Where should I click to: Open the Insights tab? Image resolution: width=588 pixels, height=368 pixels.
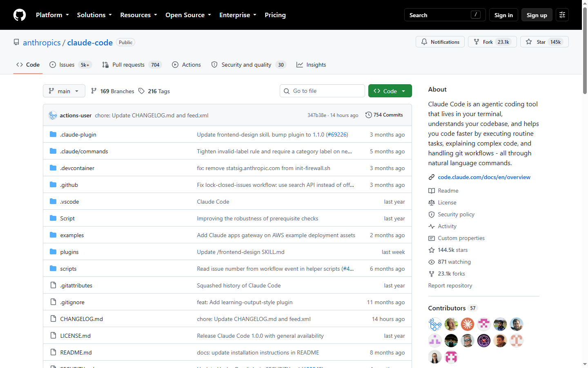point(311,65)
